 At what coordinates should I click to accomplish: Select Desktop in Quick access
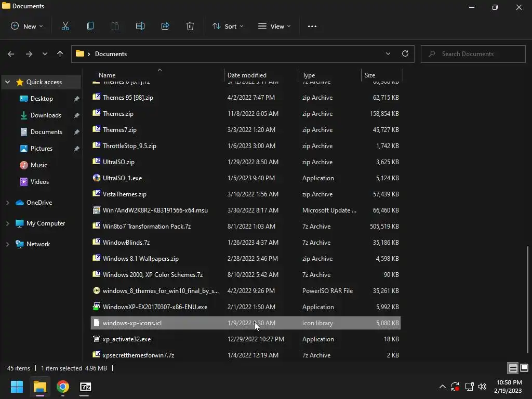[x=42, y=99]
